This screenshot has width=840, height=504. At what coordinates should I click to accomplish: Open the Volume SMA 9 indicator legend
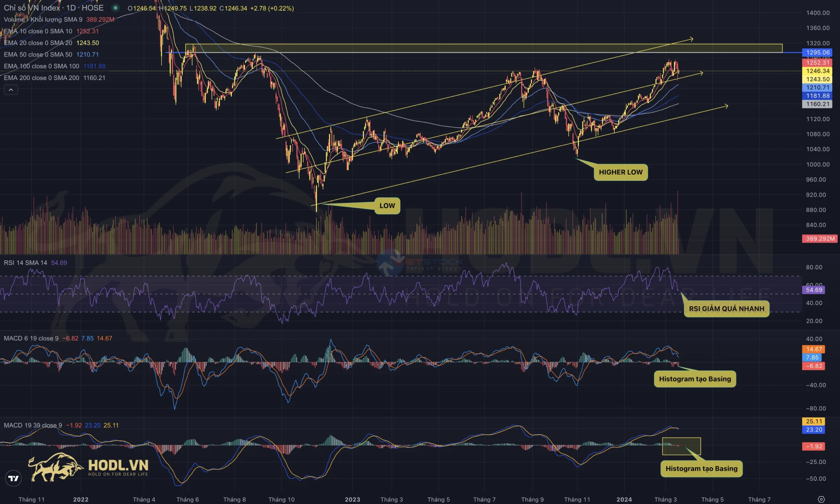point(43,19)
